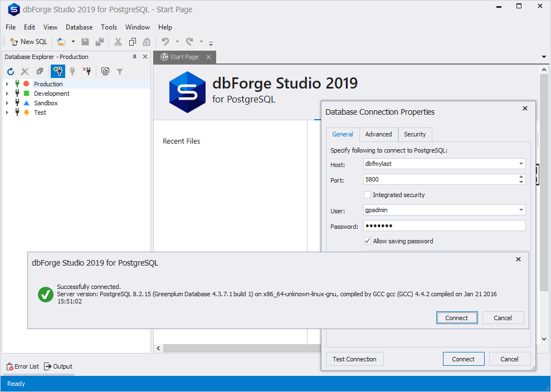Click Cancel in Database Connection Properties dialog

coord(510,359)
